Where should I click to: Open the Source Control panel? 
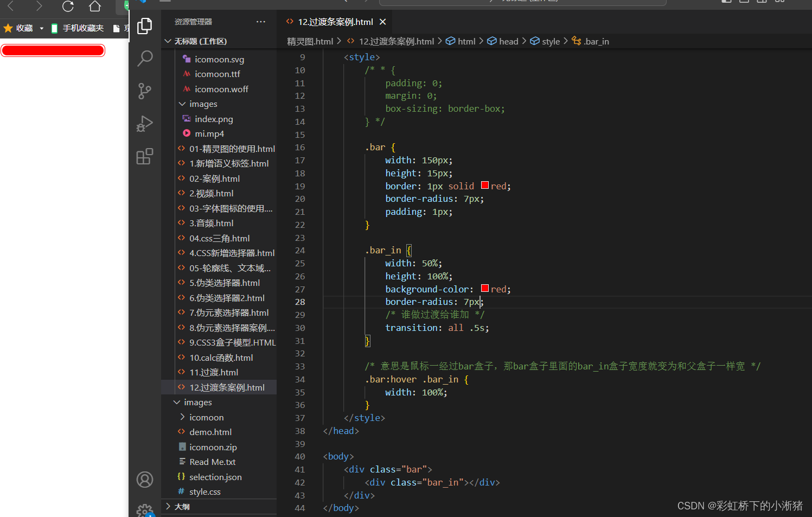point(145,91)
